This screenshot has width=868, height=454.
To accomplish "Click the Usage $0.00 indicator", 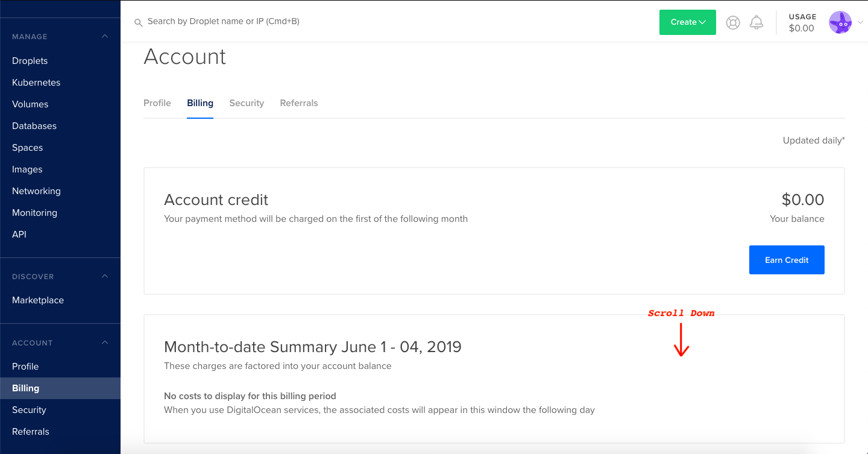I will click(802, 22).
